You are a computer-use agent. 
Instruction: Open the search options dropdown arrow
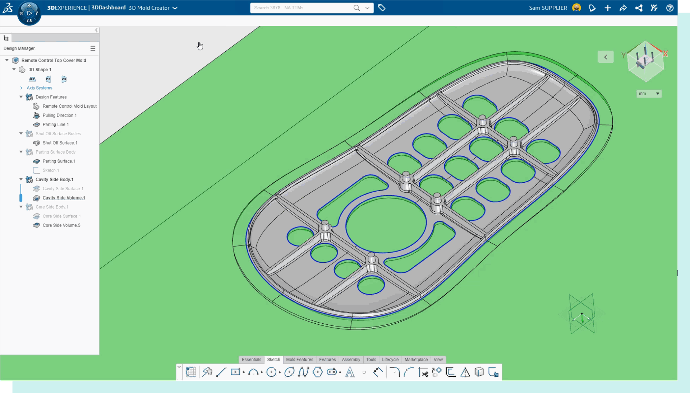pyautogui.click(x=367, y=8)
